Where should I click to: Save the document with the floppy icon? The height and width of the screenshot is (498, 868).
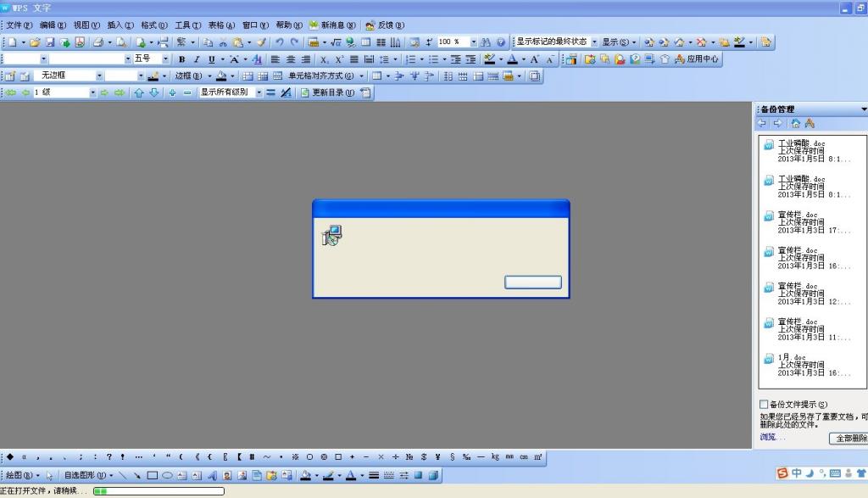point(50,42)
